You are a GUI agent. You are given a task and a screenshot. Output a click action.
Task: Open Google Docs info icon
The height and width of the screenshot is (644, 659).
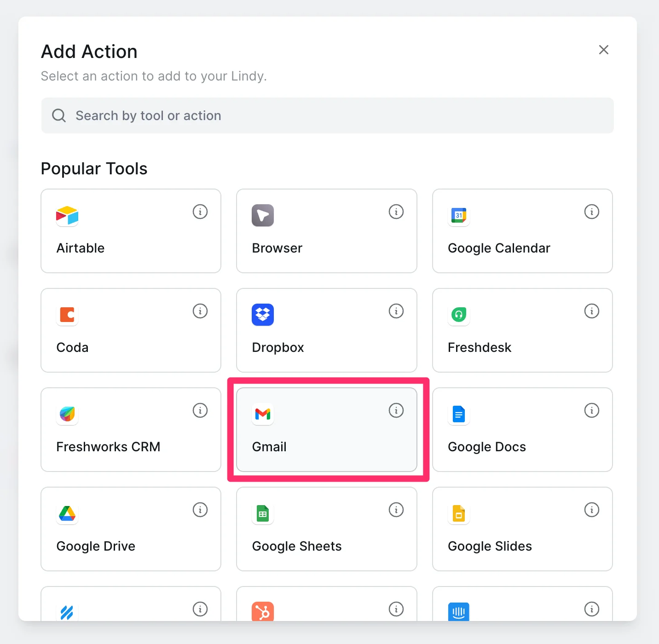click(x=592, y=410)
